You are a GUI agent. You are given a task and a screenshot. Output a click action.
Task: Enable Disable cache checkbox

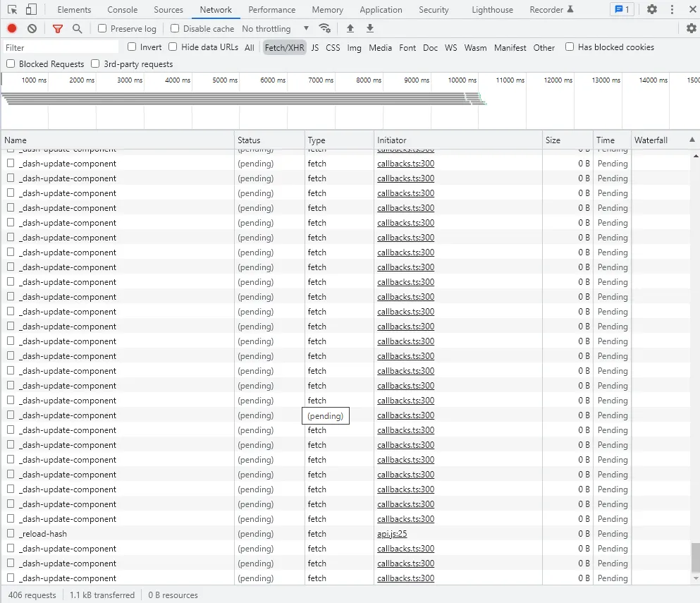pos(175,29)
